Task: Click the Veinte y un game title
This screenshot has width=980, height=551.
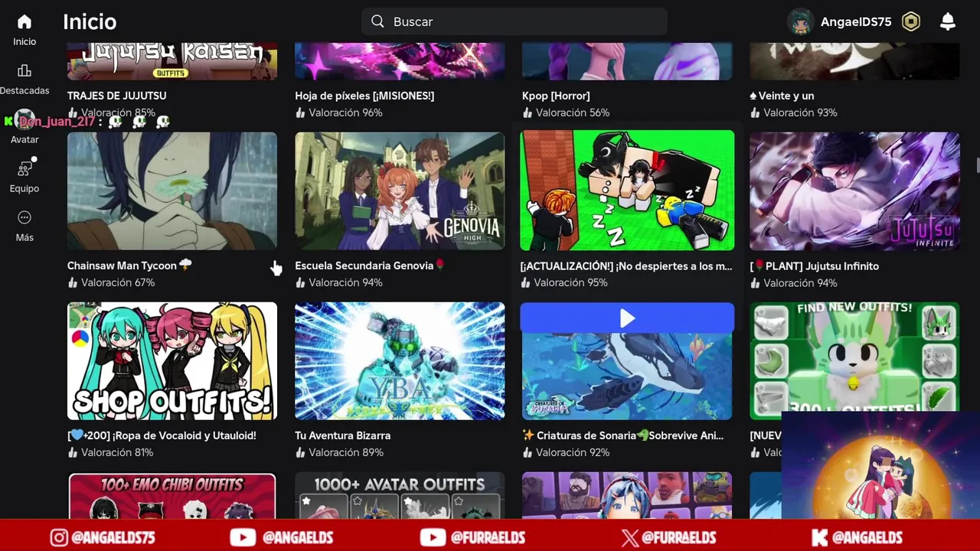Action: [782, 96]
